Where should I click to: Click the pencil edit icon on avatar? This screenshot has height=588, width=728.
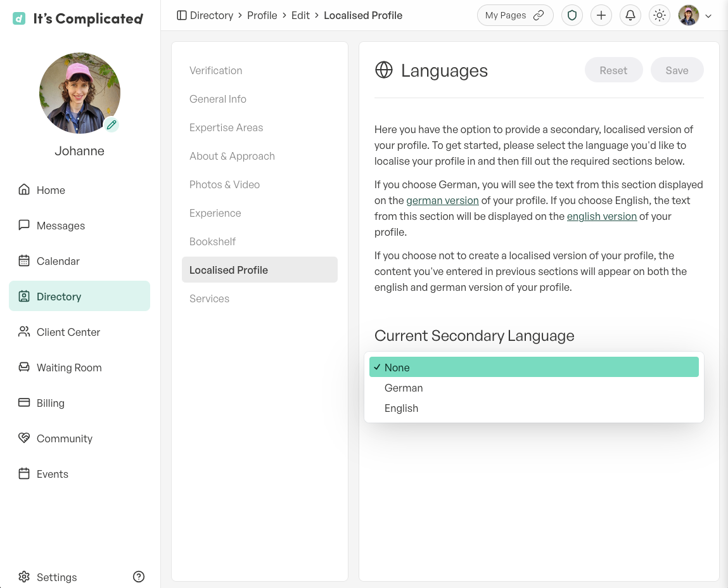coord(112,124)
